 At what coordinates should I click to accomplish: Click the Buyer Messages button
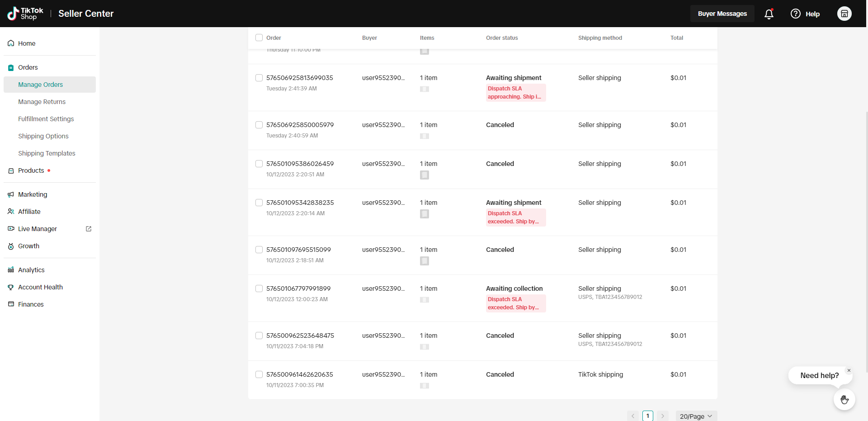pos(722,14)
